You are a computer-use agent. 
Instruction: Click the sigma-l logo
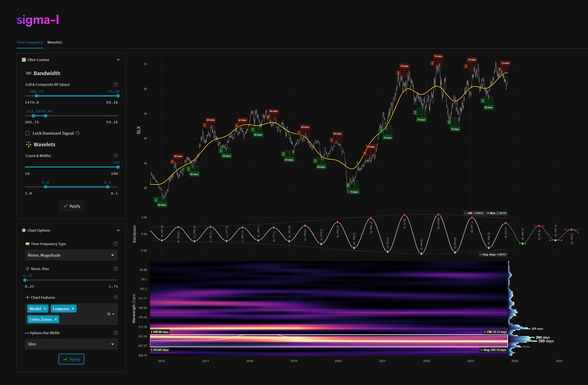tap(38, 20)
